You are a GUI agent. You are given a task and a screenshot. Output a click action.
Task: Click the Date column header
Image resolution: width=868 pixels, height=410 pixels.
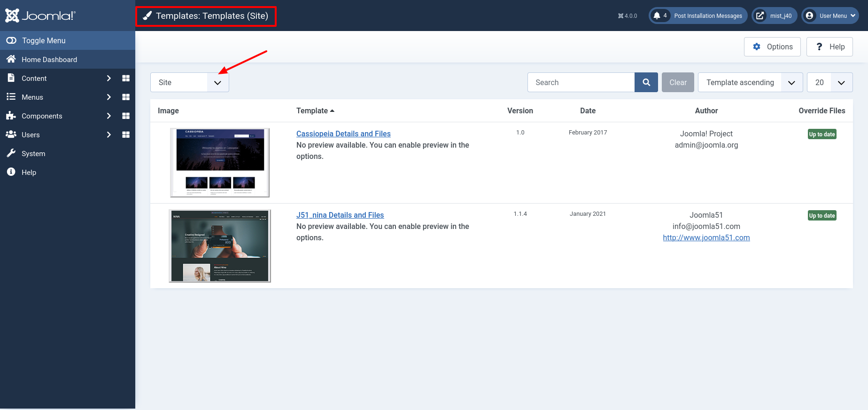pyautogui.click(x=588, y=110)
